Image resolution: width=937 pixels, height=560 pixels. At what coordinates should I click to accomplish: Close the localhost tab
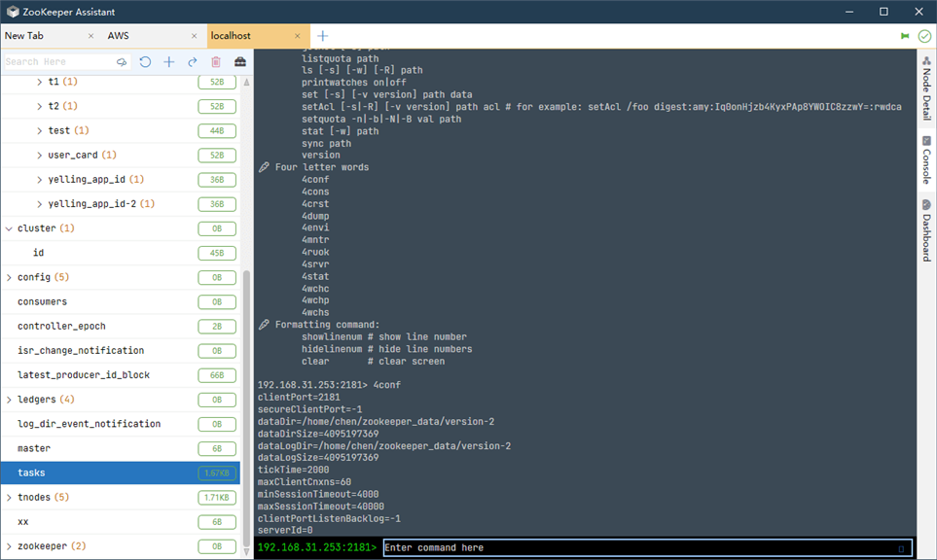pos(298,36)
